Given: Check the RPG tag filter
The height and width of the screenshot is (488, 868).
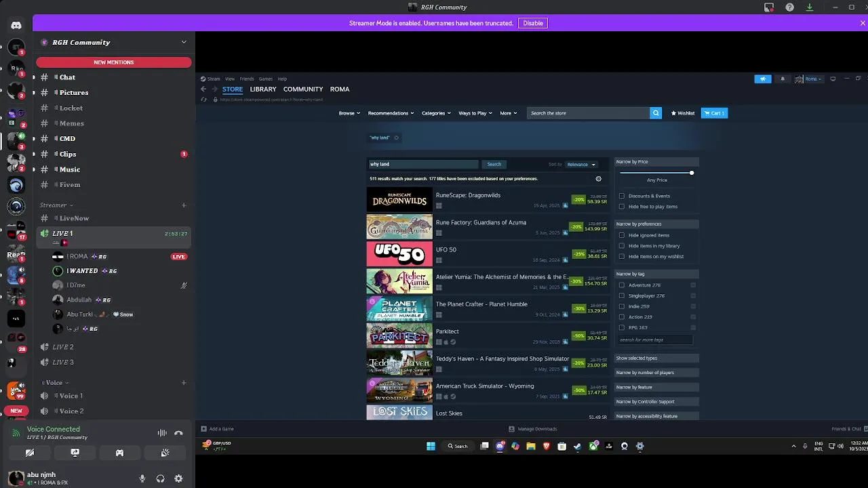Looking at the screenshot, I should coord(622,328).
